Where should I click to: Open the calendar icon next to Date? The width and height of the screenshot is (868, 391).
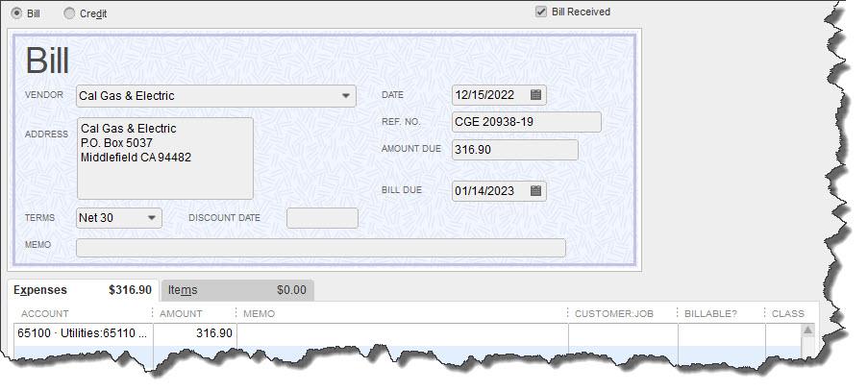coord(535,94)
